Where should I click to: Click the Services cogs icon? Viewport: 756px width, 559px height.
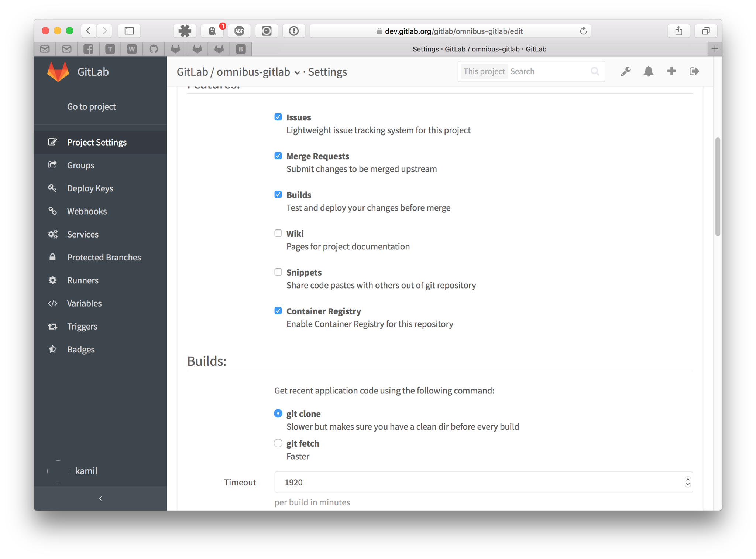coord(53,234)
